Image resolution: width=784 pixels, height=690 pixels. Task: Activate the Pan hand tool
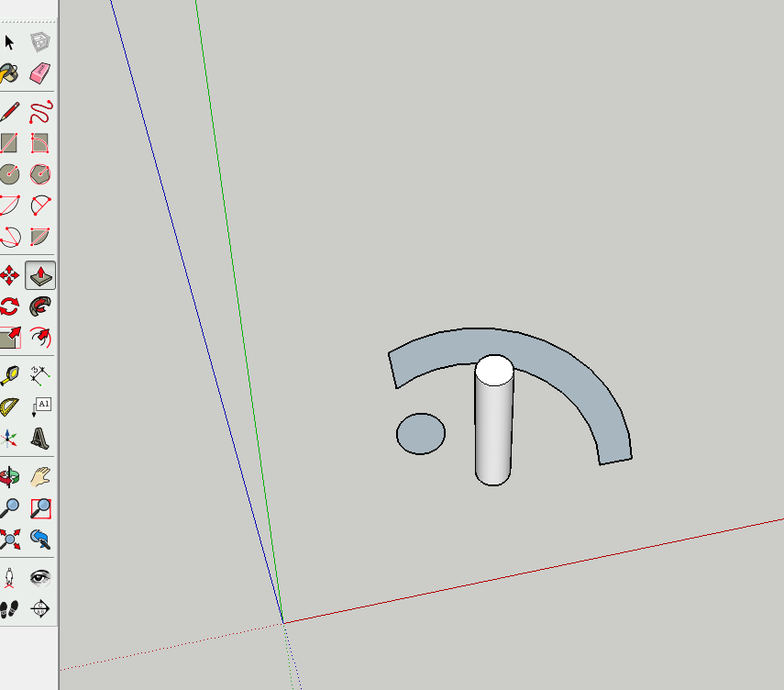[40, 477]
